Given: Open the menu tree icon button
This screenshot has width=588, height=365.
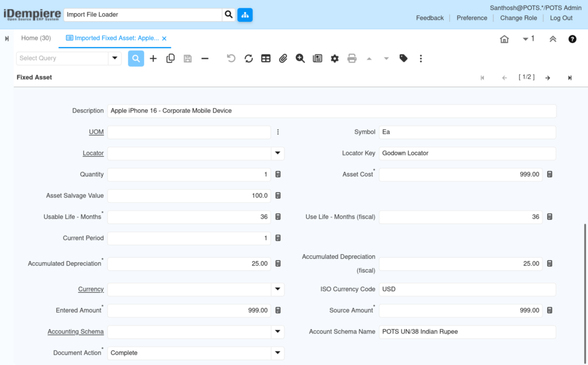Looking at the screenshot, I should tap(245, 14).
